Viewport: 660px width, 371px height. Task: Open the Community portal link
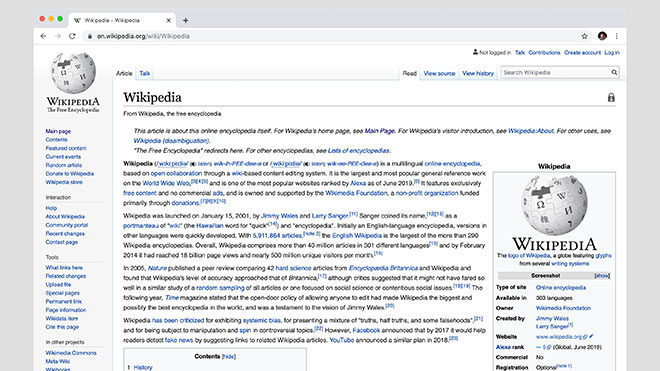[67, 225]
